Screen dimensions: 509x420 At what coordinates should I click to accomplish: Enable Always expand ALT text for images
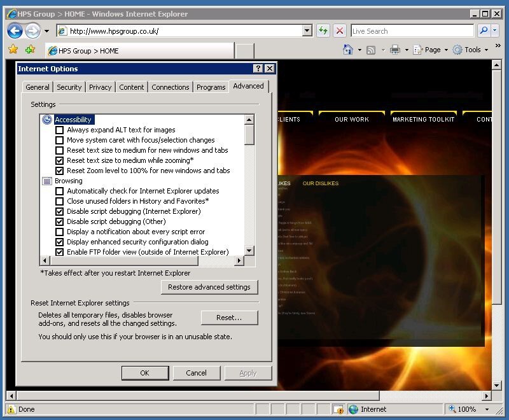60,130
